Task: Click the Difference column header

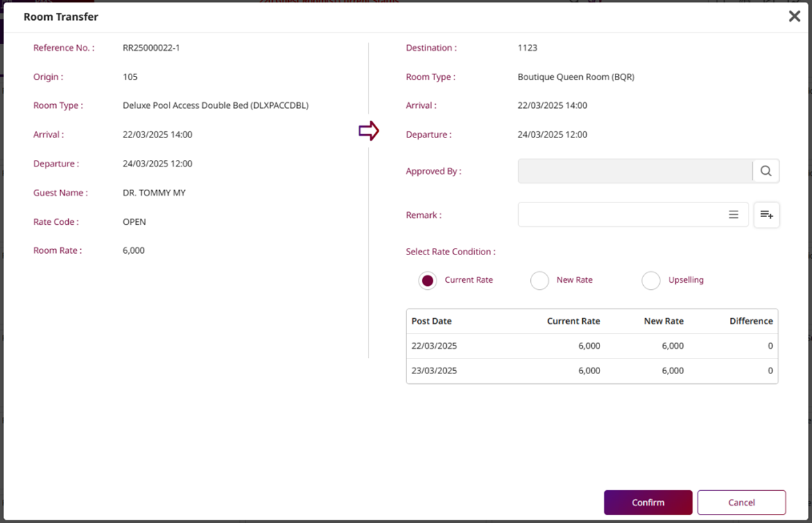Action: coord(751,321)
